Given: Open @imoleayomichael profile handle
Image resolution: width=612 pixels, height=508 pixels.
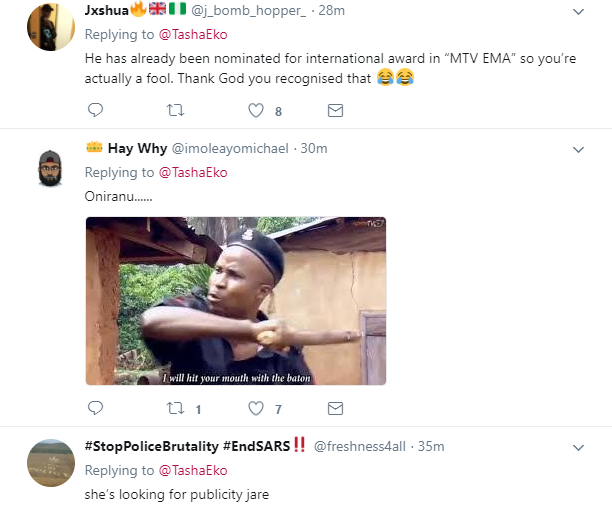Looking at the screenshot, I should [x=231, y=148].
